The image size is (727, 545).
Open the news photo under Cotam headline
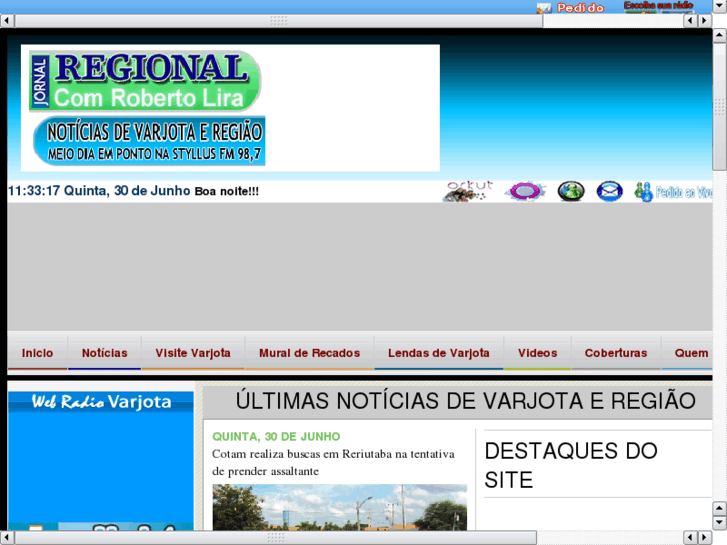[x=339, y=507]
